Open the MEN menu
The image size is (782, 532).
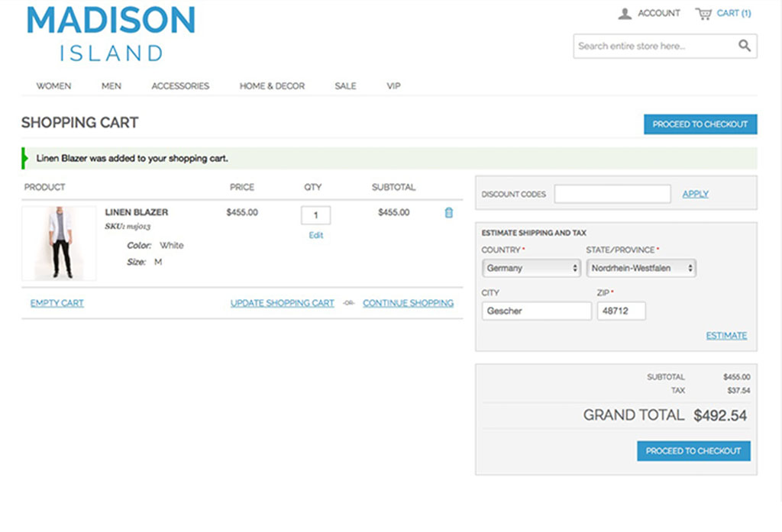click(x=111, y=85)
